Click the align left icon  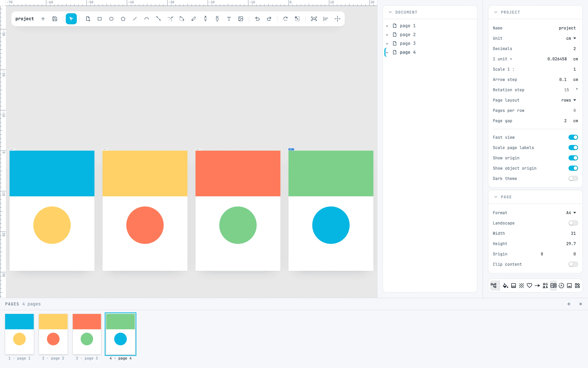pyautogui.click(x=326, y=19)
